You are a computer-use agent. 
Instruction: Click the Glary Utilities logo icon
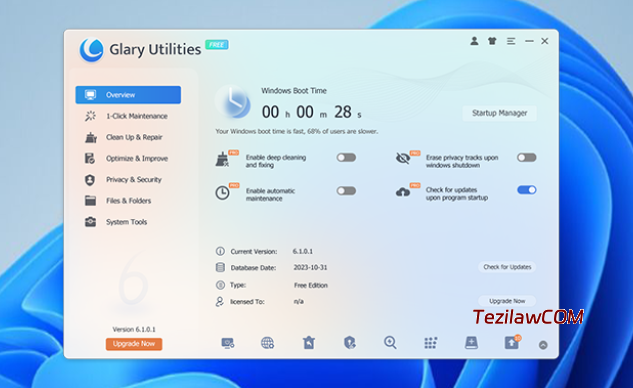[92, 50]
